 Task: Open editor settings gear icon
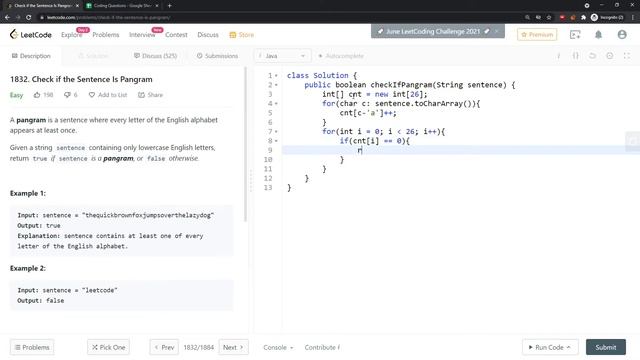609,56
